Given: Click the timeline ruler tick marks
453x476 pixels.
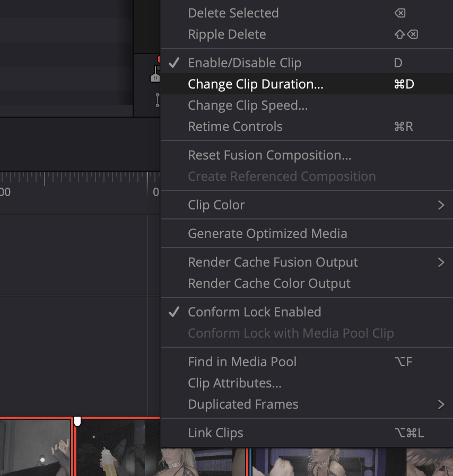Looking at the screenshot, I should [x=80, y=178].
